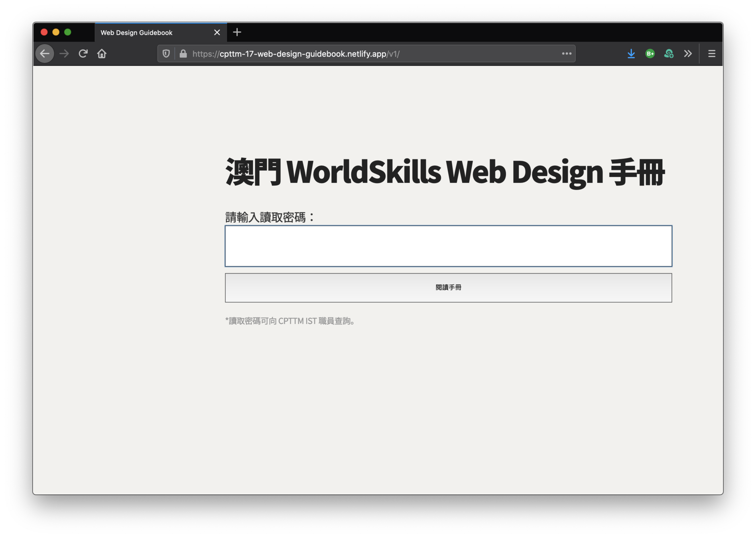Image resolution: width=756 pixels, height=538 pixels.
Task: Open a new browser tab
Action: 237,32
